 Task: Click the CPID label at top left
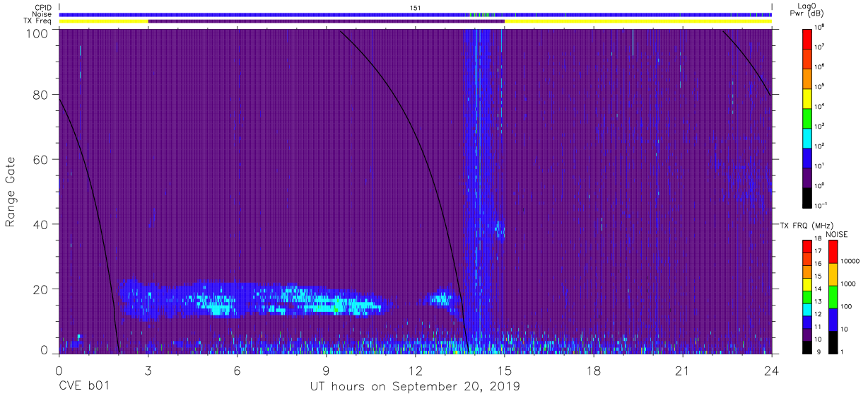pos(42,8)
